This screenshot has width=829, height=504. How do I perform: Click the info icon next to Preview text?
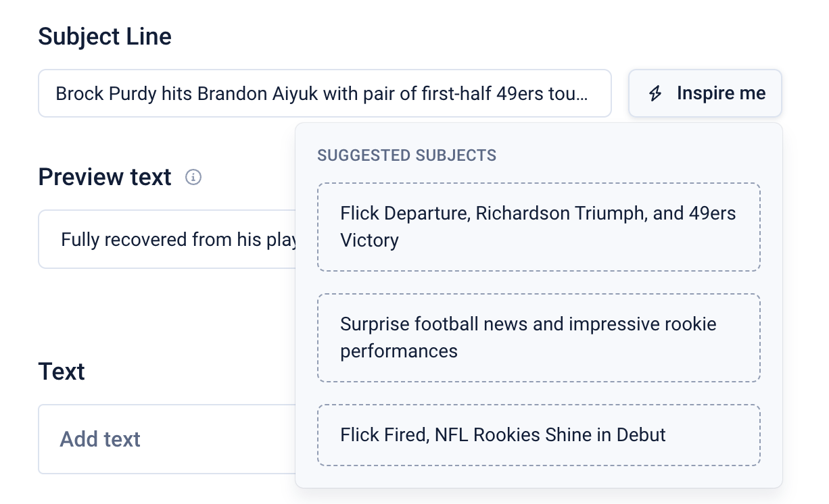pos(193,178)
